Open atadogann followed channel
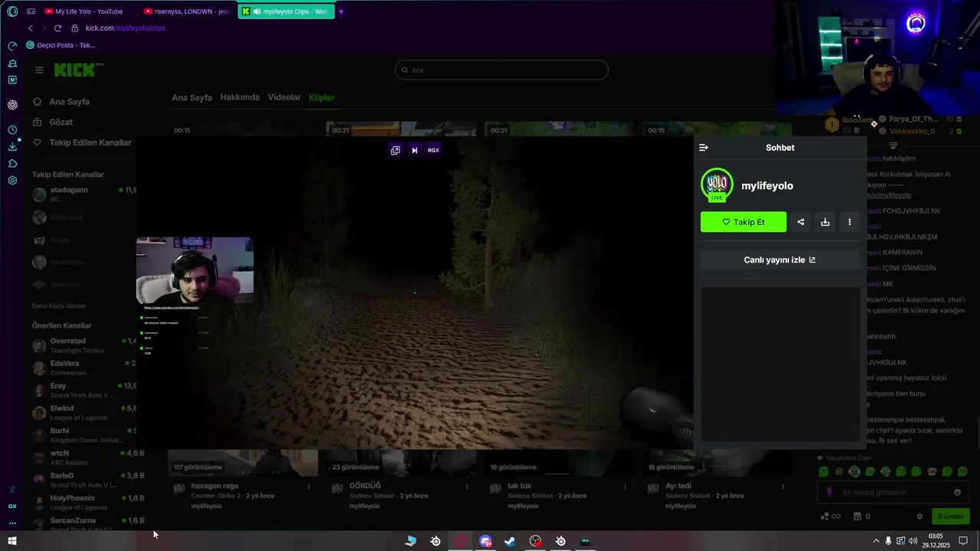 coord(84,194)
